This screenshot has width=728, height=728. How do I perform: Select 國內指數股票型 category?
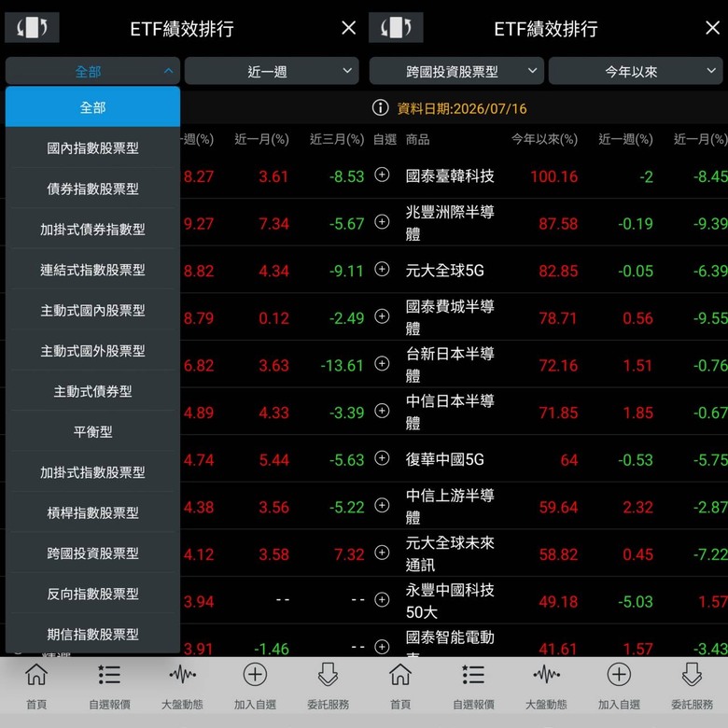pos(92,148)
